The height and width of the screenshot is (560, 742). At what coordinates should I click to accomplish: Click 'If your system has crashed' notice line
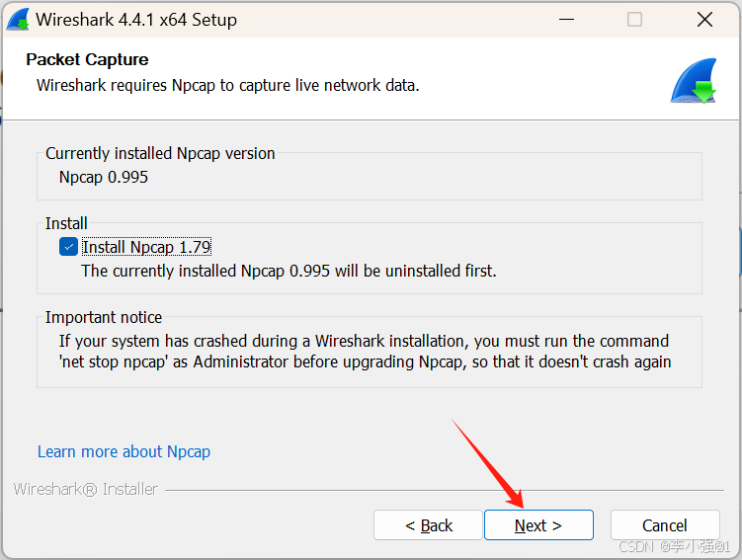364,341
